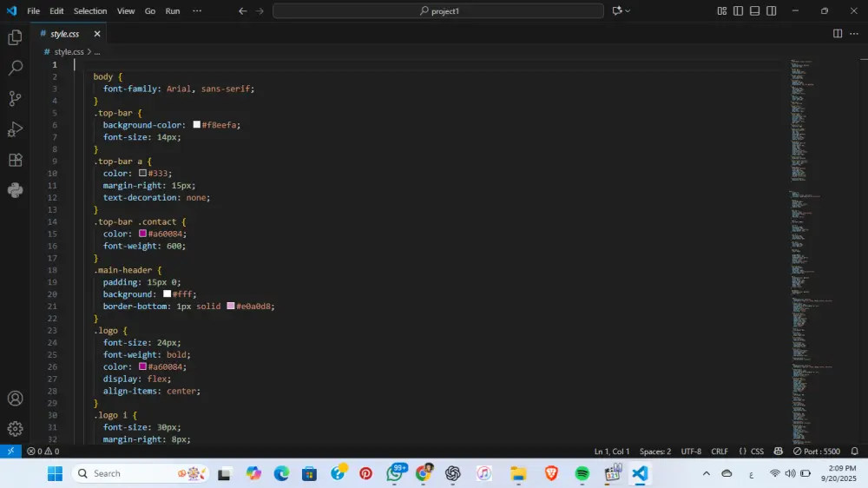Click Ln 1, Col 1 in the status bar
This screenshot has height=488, width=868.
612,451
